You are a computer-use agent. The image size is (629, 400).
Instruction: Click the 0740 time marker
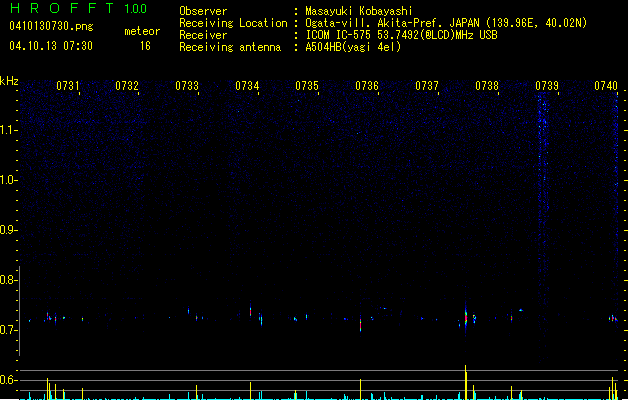point(606,86)
